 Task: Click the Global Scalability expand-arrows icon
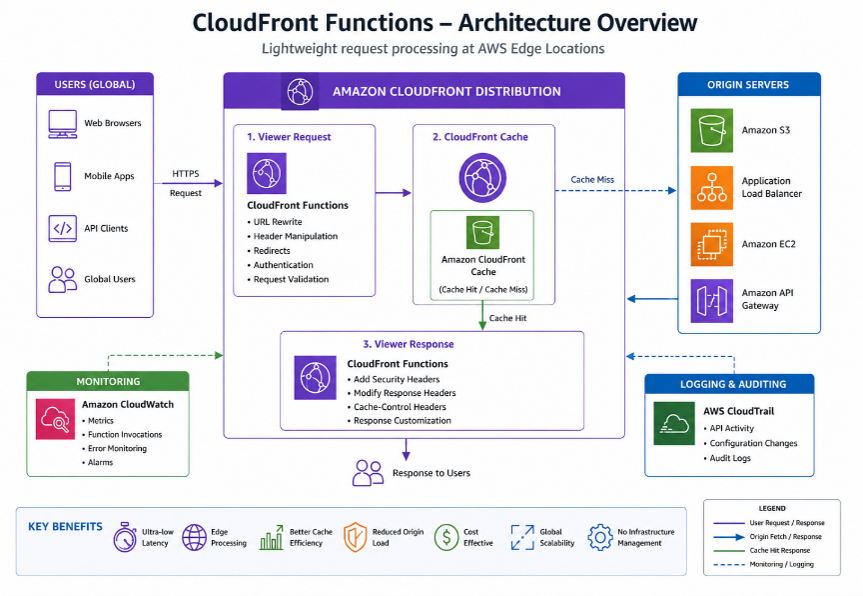(522, 537)
